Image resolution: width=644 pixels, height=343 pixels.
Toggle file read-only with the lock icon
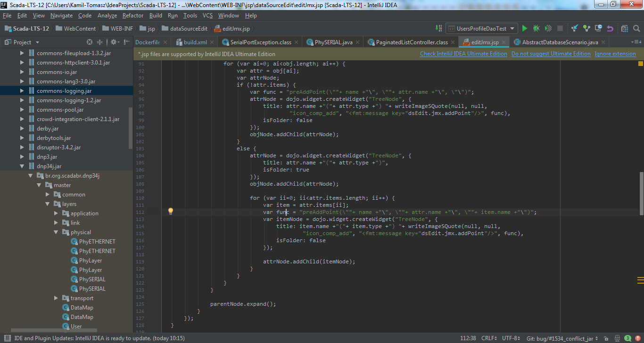point(606,338)
